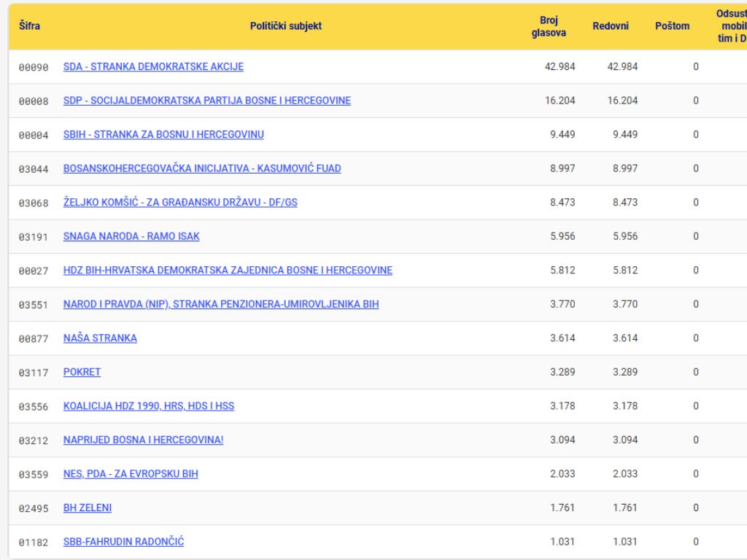
Task: Open BH Zeleni link
Action: pyautogui.click(x=88, y=507)
